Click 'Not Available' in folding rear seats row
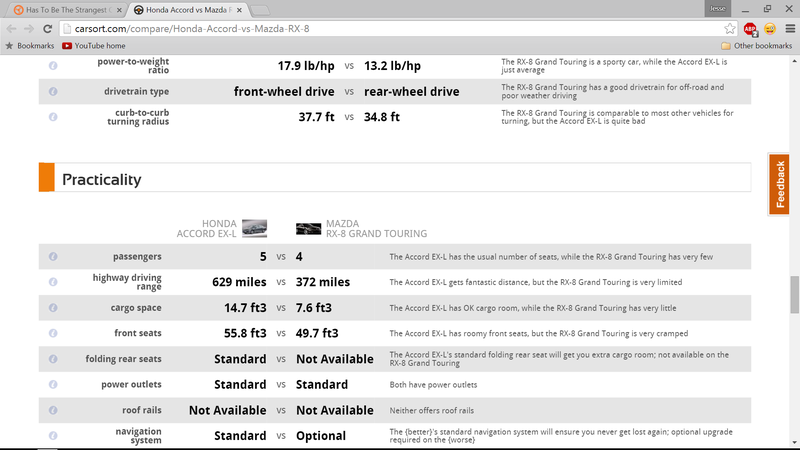This screenshot has width=800, height=450. pos(335,359)
